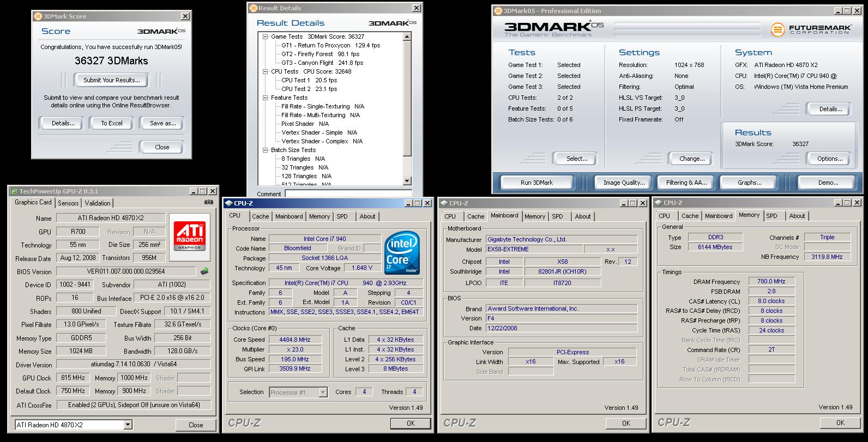Click Run 3DMark button

click(537, 183)
